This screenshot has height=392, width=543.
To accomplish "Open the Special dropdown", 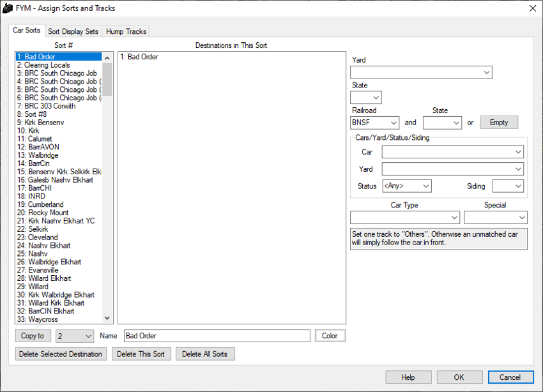I will (x=496, y=218).
